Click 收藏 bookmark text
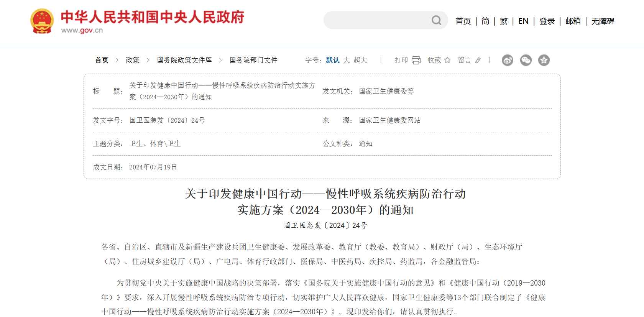Screen dimensions: 644x317 point(434,60)
